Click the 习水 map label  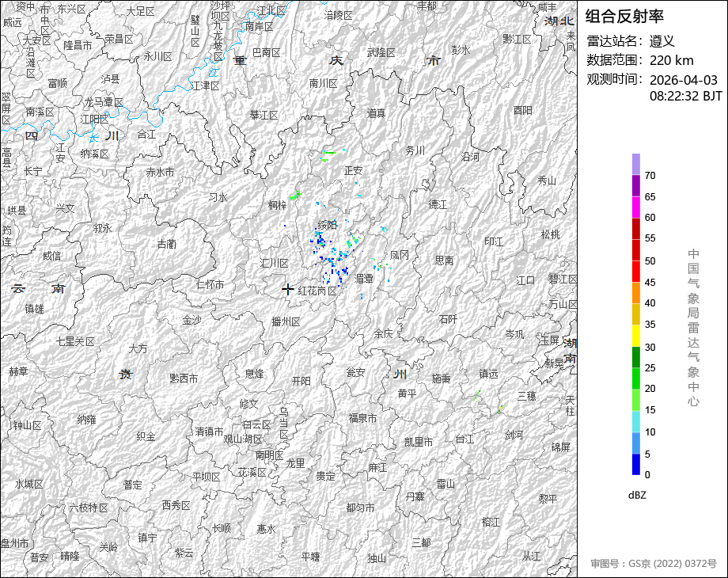218,197
